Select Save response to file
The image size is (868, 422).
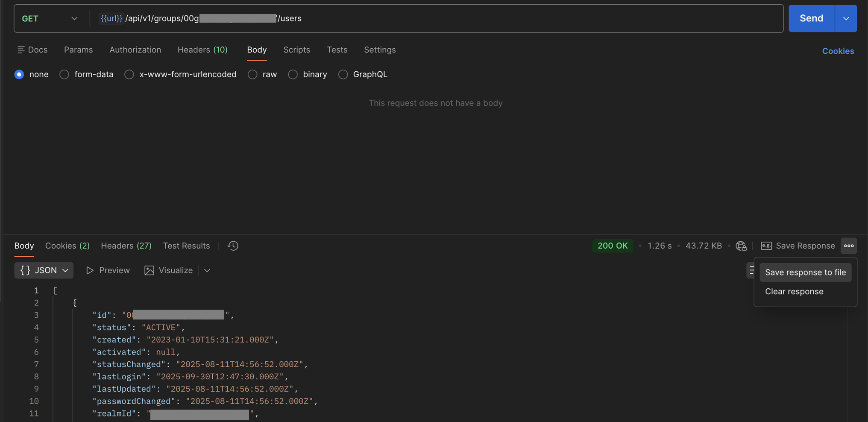[x=805, y=273]
